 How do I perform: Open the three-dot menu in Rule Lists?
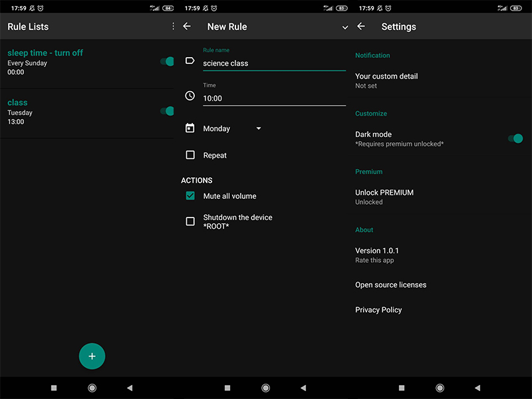point(173,27)
